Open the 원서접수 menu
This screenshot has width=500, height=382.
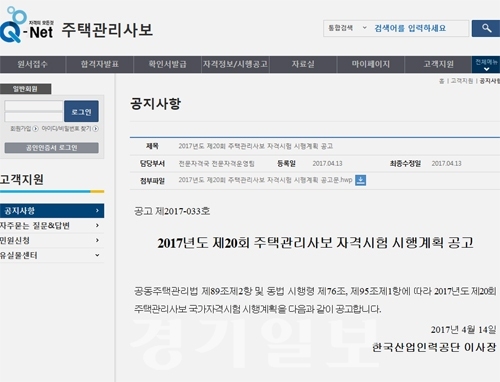click(x=33, y=64)
